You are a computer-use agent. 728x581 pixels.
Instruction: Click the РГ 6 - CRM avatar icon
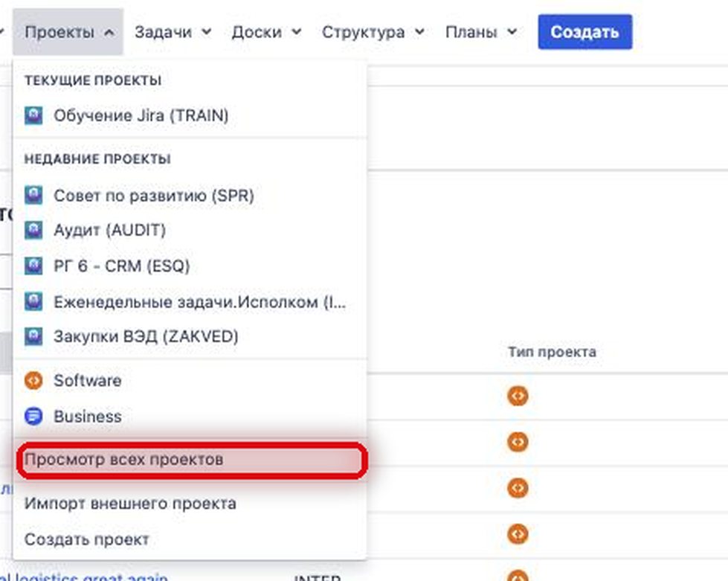coord(33,266)
